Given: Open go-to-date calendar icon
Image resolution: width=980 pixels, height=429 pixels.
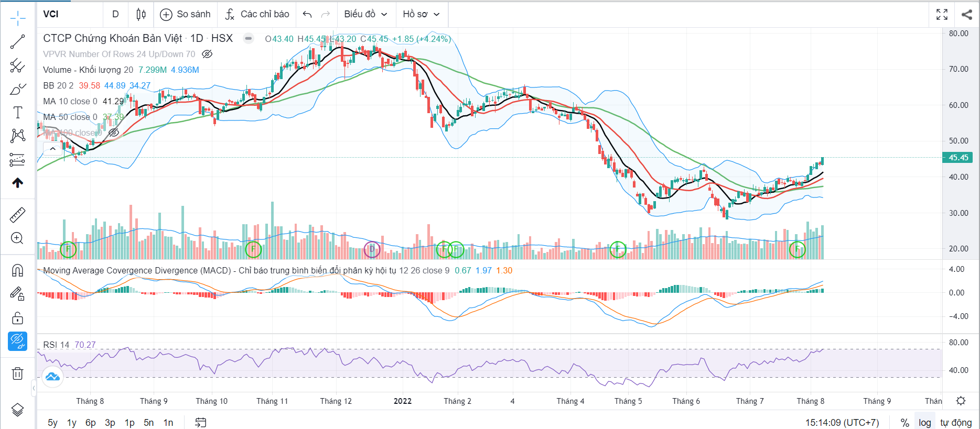Looking at the screenshot, I should point(200,422).
